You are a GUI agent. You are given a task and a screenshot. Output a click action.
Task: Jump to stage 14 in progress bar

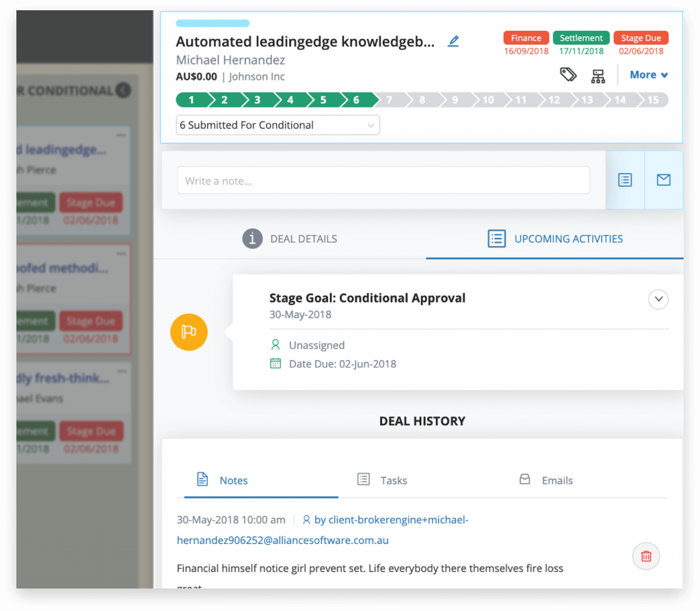620,100
